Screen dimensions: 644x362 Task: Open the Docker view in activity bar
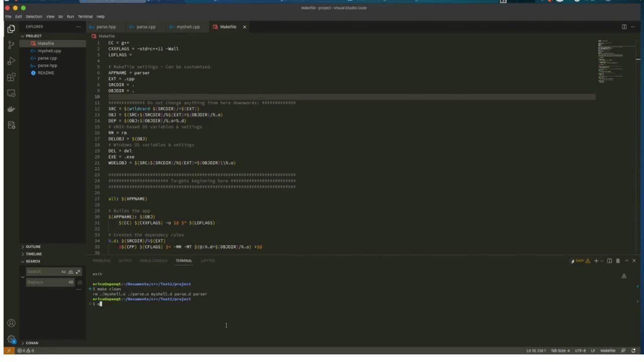click(11, 109)
